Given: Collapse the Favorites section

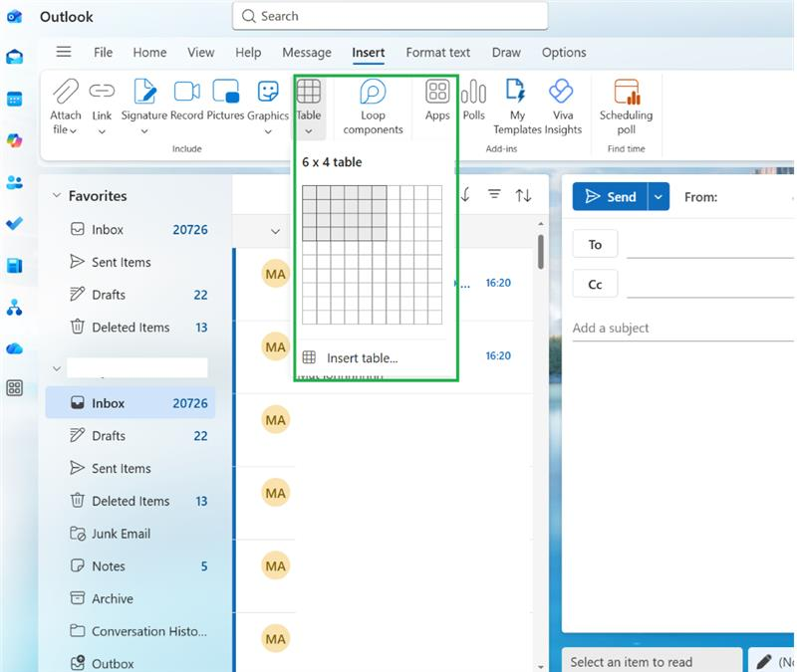Looking at the screenshot, I should coord(57,195).
